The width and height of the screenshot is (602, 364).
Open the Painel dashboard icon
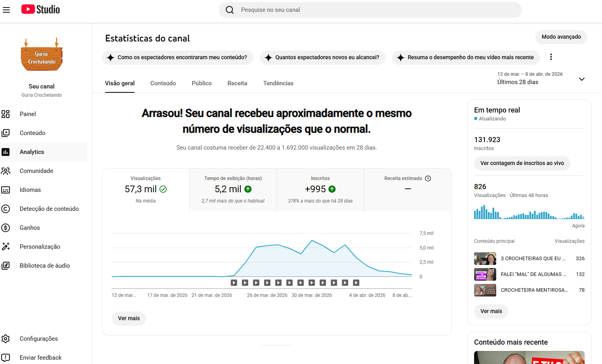pos(6,114)
